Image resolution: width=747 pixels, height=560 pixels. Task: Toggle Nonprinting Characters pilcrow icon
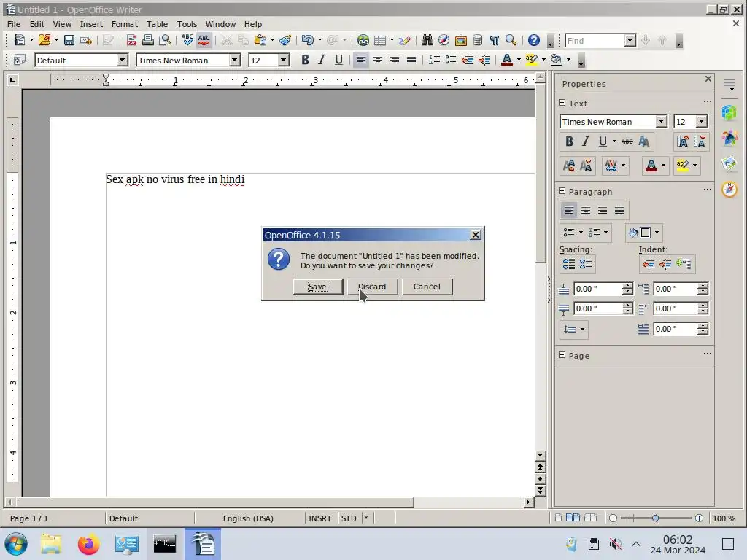click(x=494, y=41)
